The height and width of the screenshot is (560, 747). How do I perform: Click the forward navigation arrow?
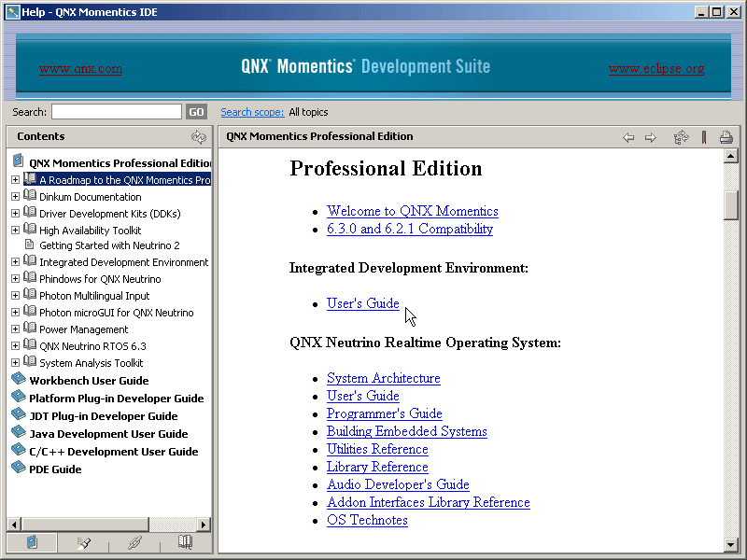coord(651,136)
